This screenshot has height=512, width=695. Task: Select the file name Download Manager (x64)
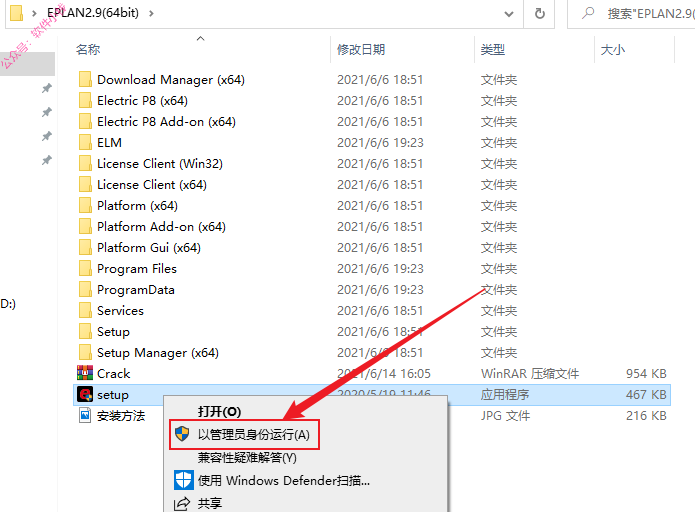coord(171,80)
